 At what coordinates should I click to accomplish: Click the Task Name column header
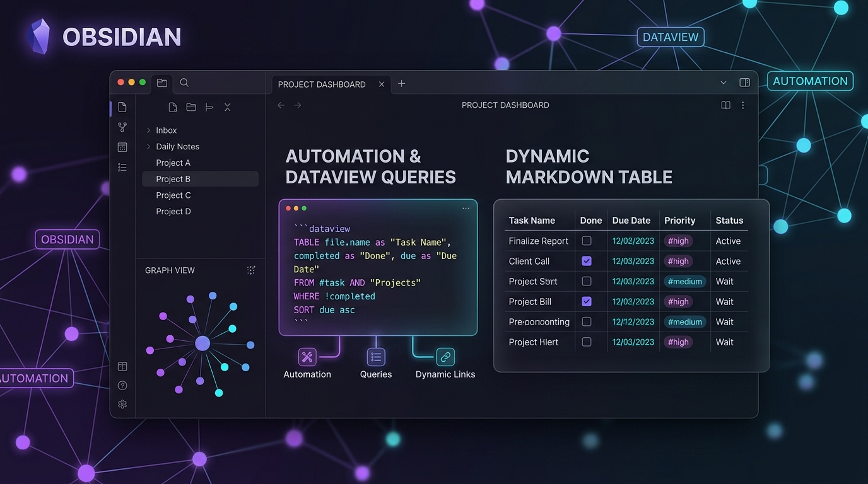(x=532, y=221)
